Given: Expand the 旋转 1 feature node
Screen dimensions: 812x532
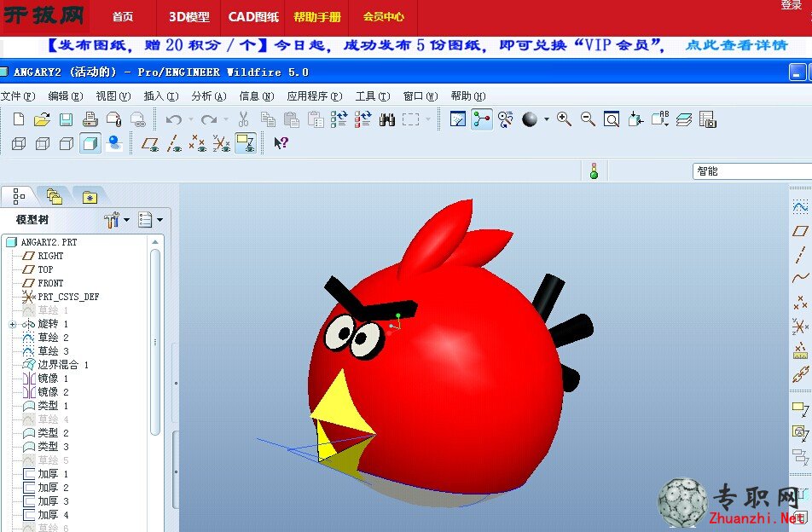Looking at the screenshot, I should [13, 325].
